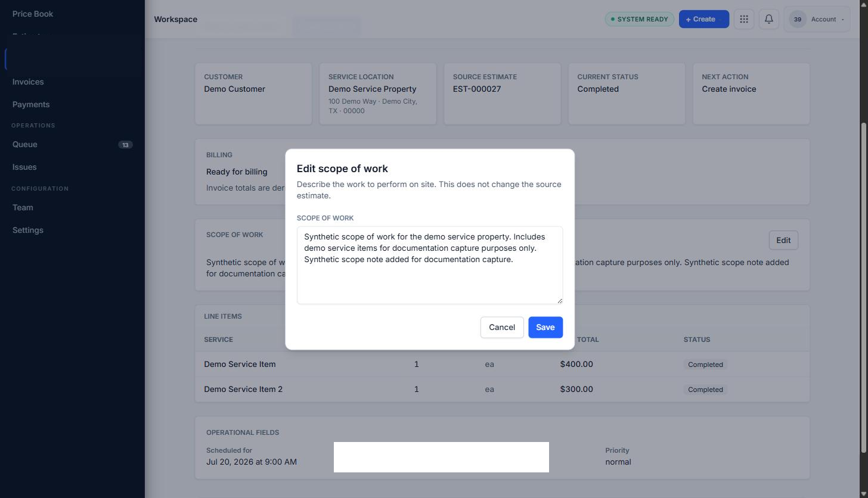Click the Queue count badge 13
Screen dimensions: 868x498
[x=125, y=145]
